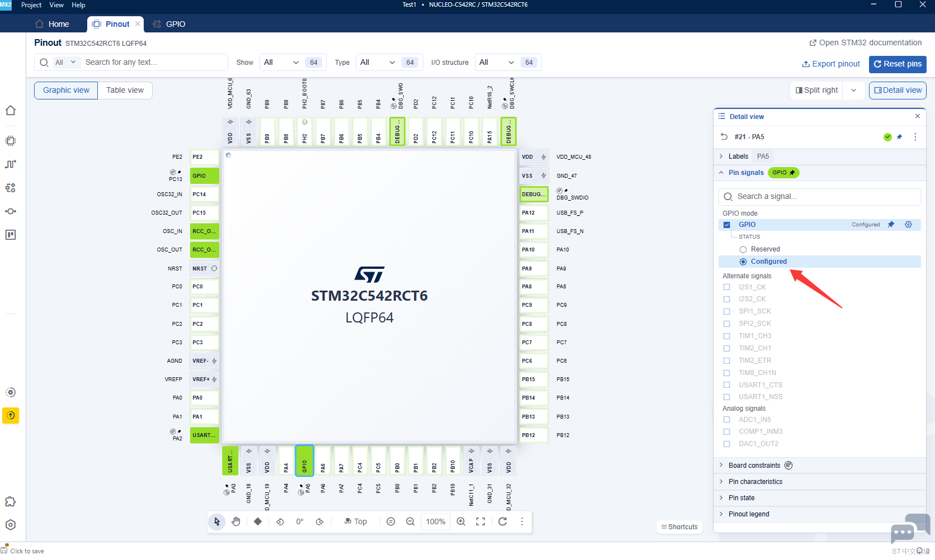Go to the Home tab
Image resolution: width=935 pixels, height=560 pixels.
click(x=53, y=24)
